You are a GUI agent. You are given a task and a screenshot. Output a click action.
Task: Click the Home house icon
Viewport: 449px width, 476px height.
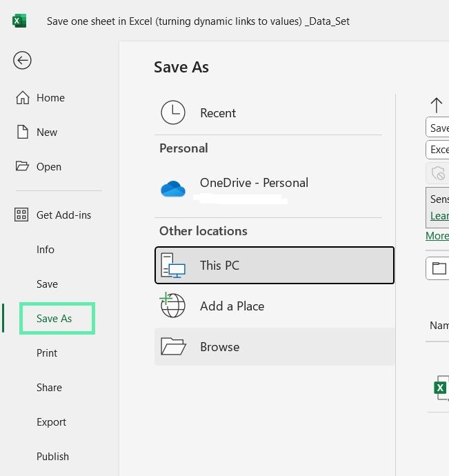[23, 98]
